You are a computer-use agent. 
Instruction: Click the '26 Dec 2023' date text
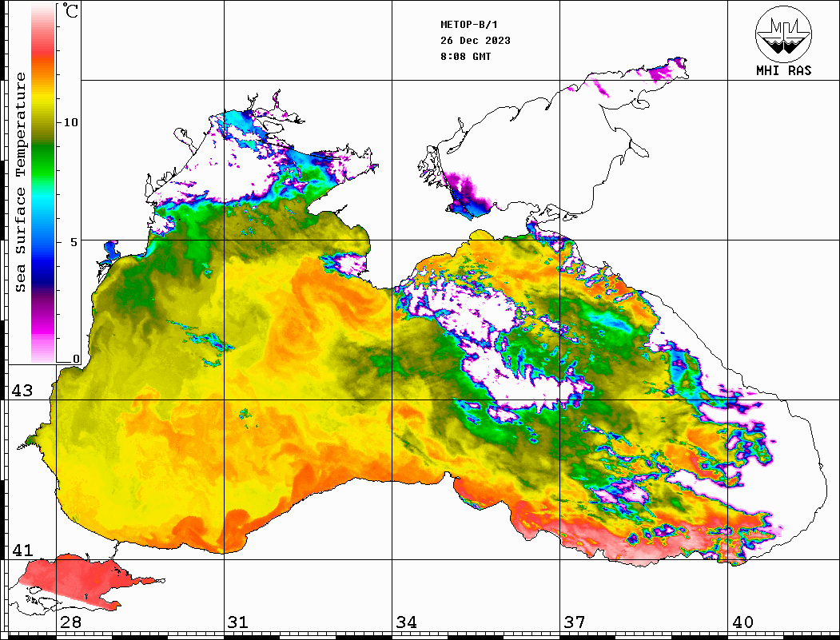(476, 41)
